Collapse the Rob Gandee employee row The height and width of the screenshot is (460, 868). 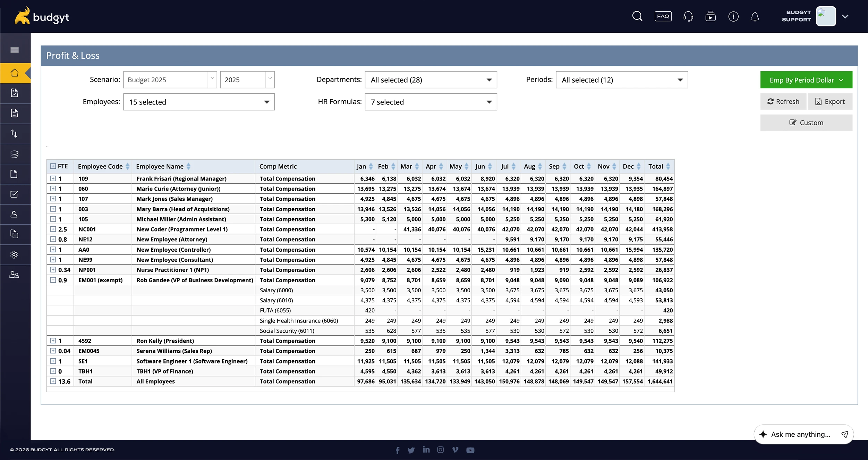tap(53, 280)
